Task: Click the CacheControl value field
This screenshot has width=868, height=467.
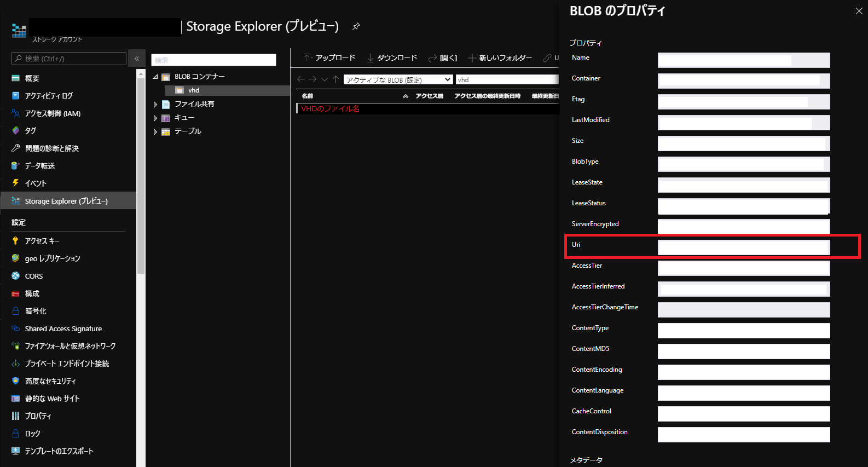Action: pos(744,414)
